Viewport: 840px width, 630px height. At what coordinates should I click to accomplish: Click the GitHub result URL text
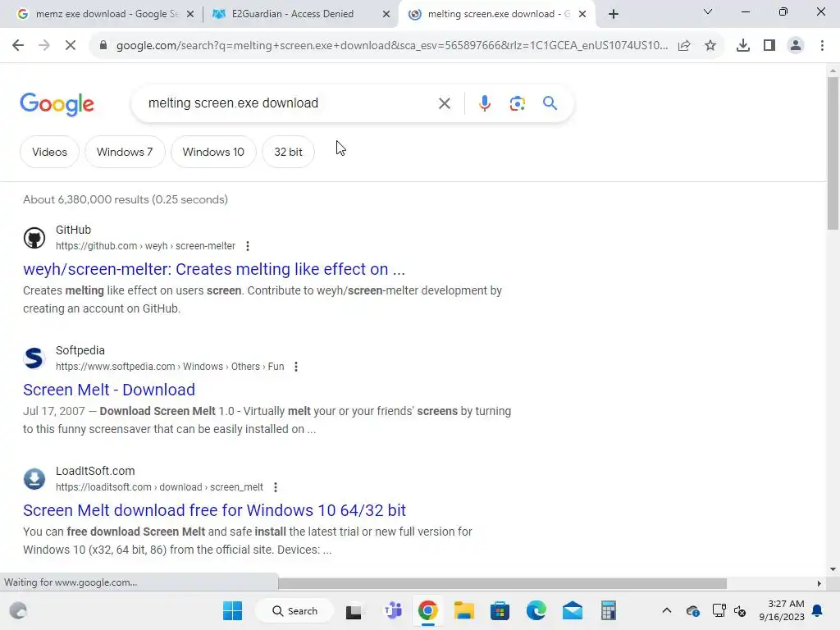(145, 246)
